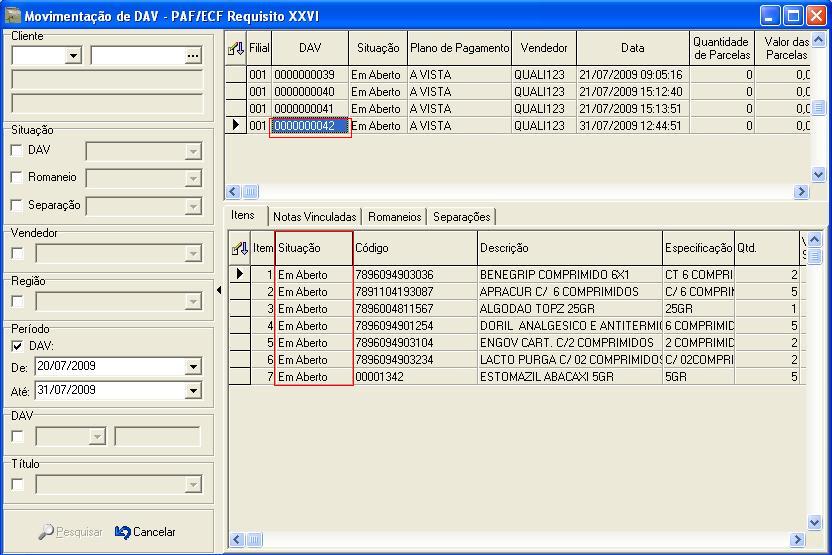832x555 pixels.
Task: Enable the Romaneio situação checkbox
Action: [16, 178]
